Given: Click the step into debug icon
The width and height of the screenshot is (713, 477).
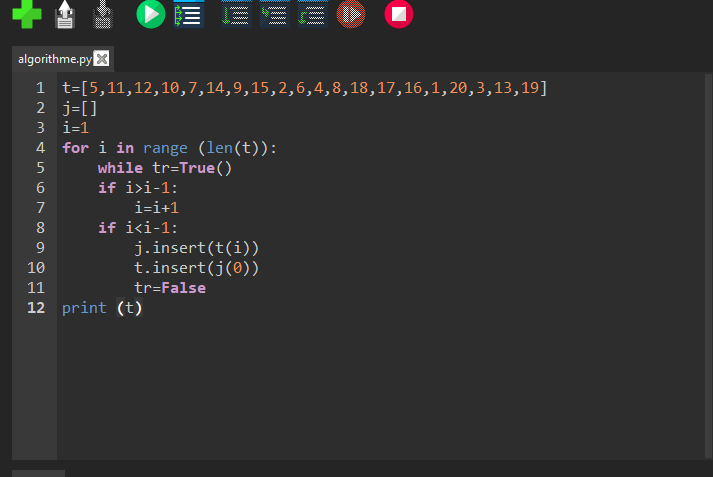Looking at the screenshot, I should click(x=274, y=15).
